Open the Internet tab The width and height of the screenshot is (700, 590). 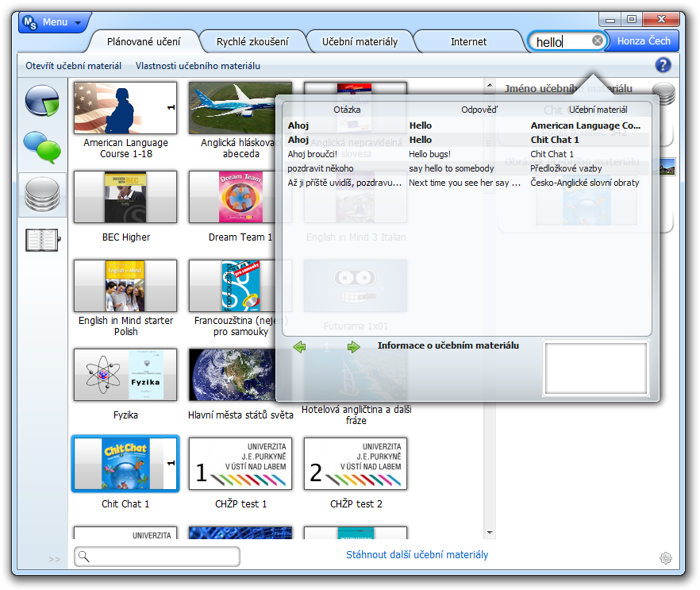tap(469, 41)
